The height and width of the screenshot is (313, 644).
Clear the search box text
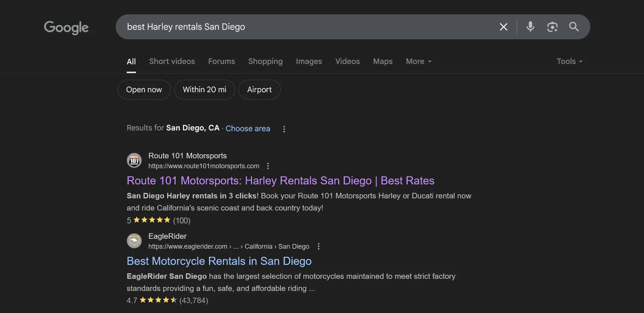tap(503, 27)
